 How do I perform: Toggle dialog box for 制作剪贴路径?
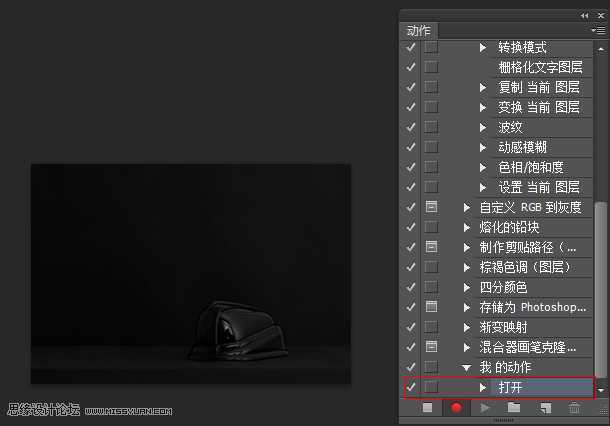click(x=431, y=247)
